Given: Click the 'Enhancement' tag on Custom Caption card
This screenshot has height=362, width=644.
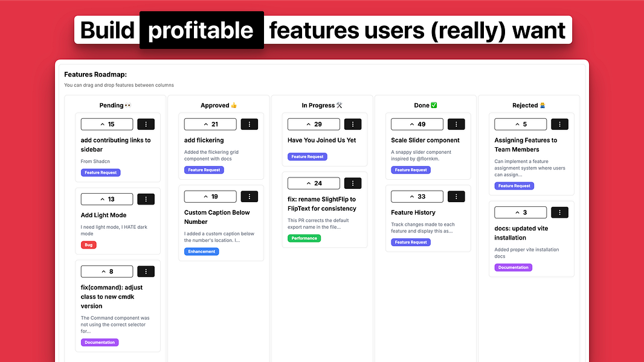Looking at the screenshot, I should pos(201,251).
